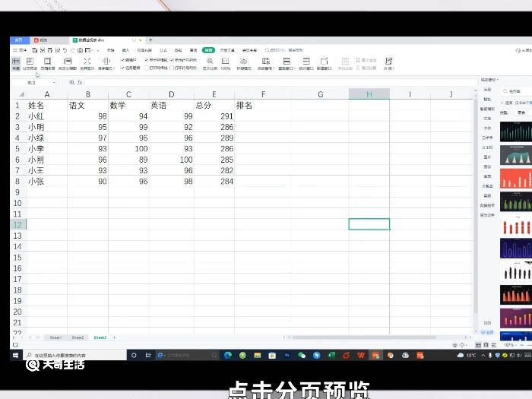Click the save icon in quick toolbar

click(35, 50)
